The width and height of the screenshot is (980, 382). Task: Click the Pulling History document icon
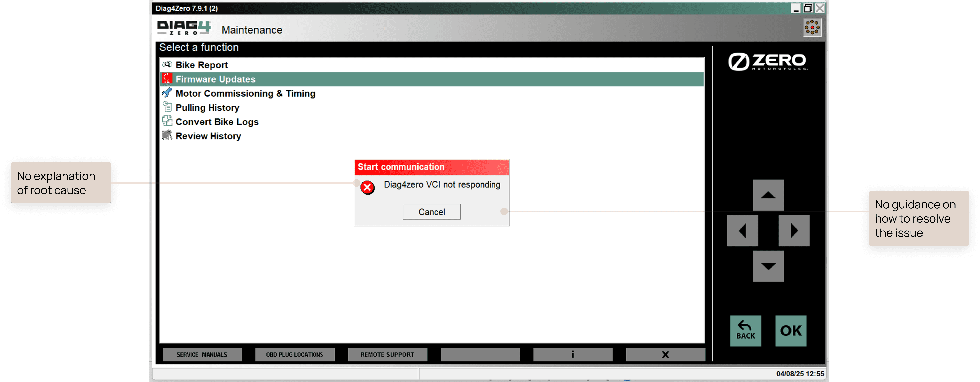(167, 107)
